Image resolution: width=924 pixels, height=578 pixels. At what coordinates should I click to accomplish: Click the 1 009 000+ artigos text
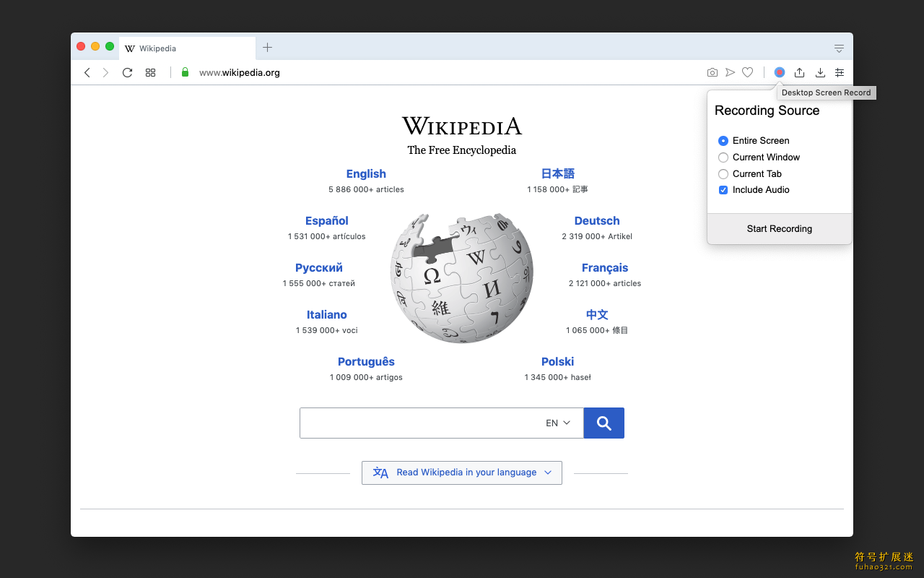click(366, 378)
